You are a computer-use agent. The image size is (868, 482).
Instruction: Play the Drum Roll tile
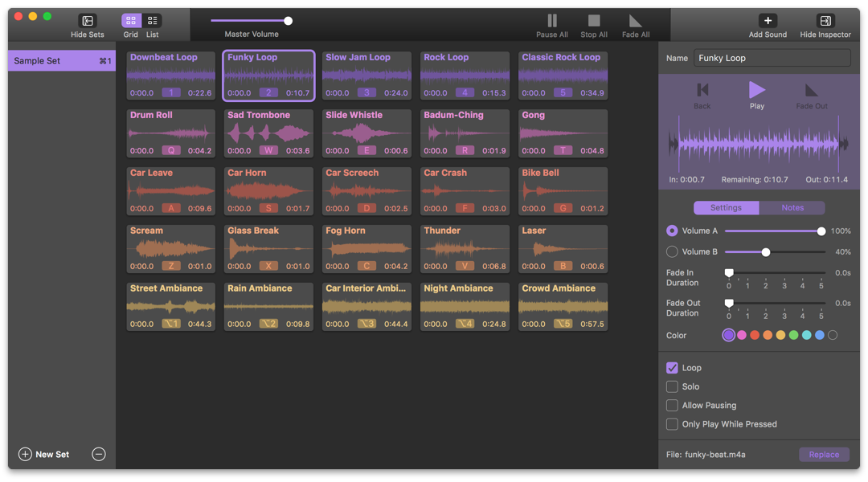pos(171,133)
